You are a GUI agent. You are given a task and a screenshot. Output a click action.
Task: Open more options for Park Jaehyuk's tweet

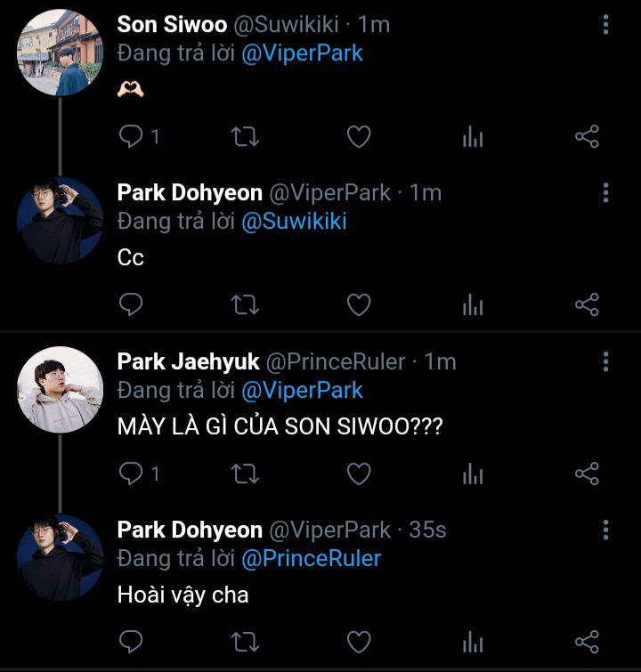tap(605, 361)
